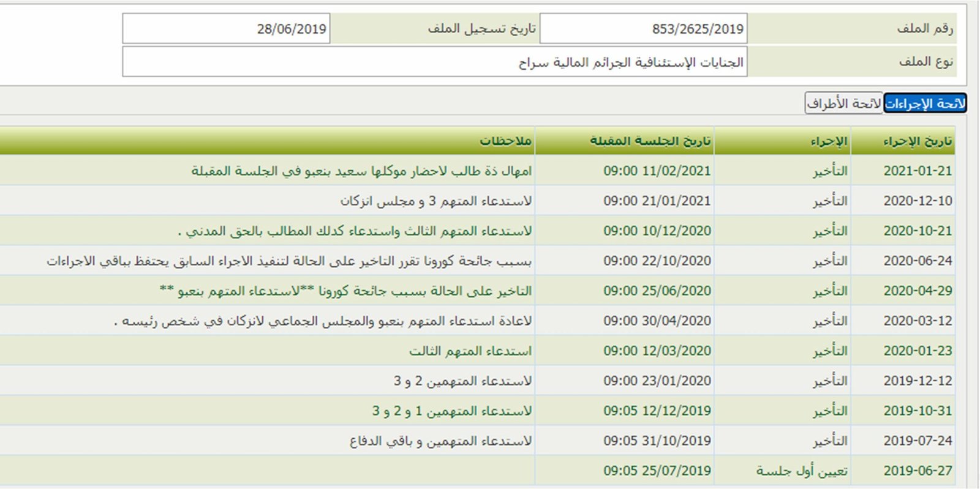Click التأخير in the 2019-12-12 row
This screenshot has height=489, width=980.
pyautogui.click(x=830, y=381)
